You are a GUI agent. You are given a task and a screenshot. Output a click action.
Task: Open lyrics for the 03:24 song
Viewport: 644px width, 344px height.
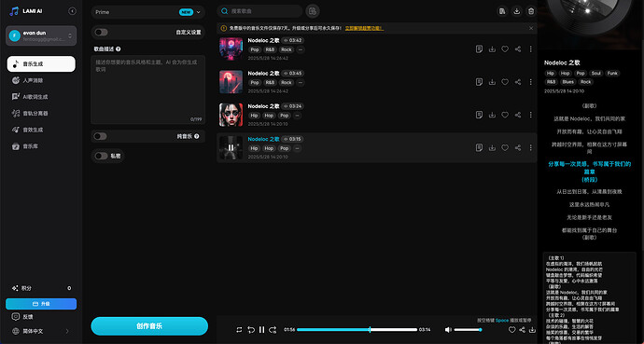(479, 115)
